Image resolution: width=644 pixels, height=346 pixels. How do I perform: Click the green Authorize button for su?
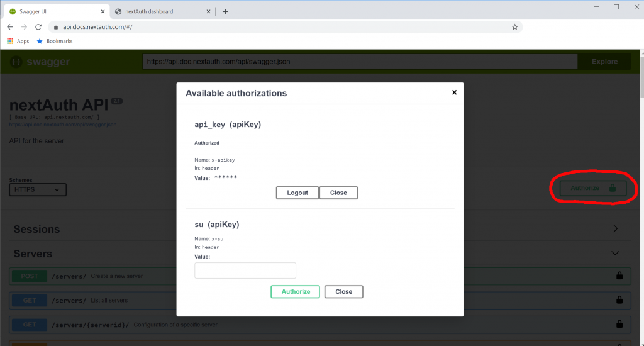pos(296,292)
